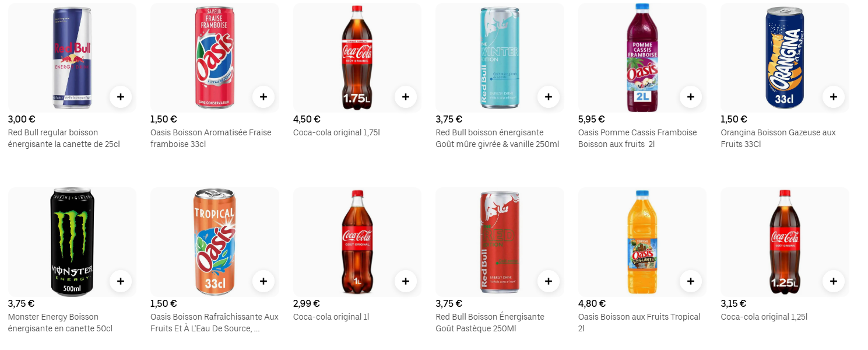Open Oasis Boisson aux Fruits Tropical 2l title
This screenshot has height=350, width=868.
coord(639,323)
